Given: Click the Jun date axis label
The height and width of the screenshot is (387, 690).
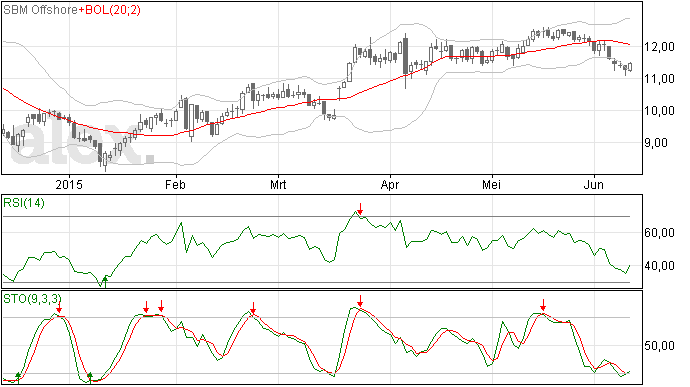Looking at the screenshot, I should (594, 184).
